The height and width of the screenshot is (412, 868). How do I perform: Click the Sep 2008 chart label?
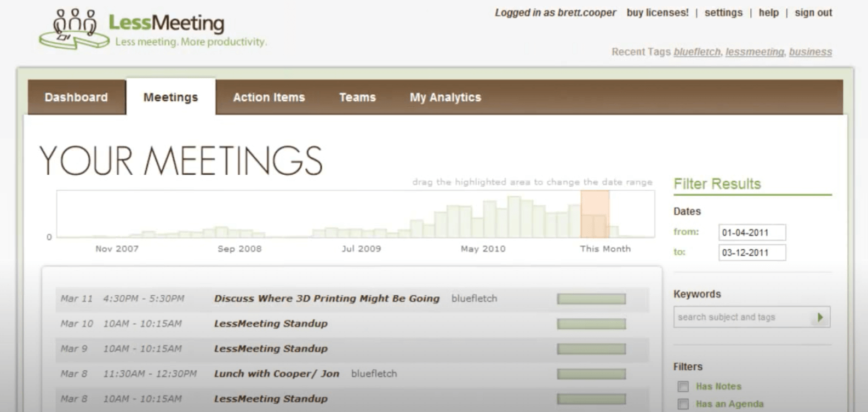239,249
